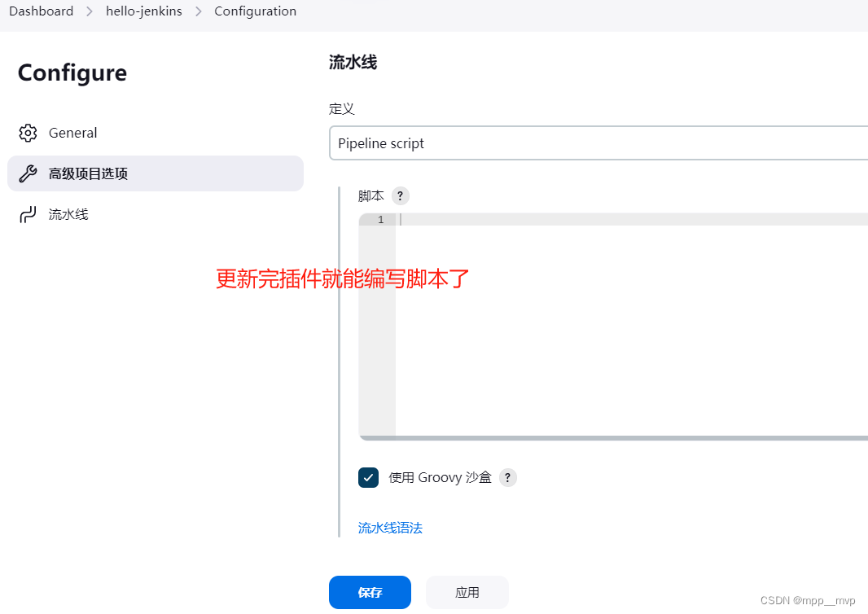This screenshot has height=614, width=868.
Task: Click line number 1 in editor gutter
Action: (x=380, y=220)
